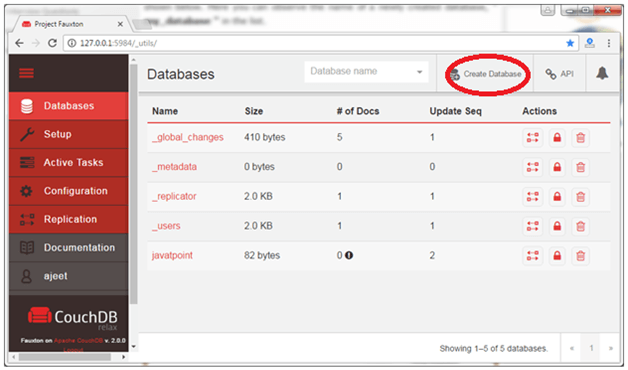Open the notifications bell icon
628x370 pixels.
point(602,73)
